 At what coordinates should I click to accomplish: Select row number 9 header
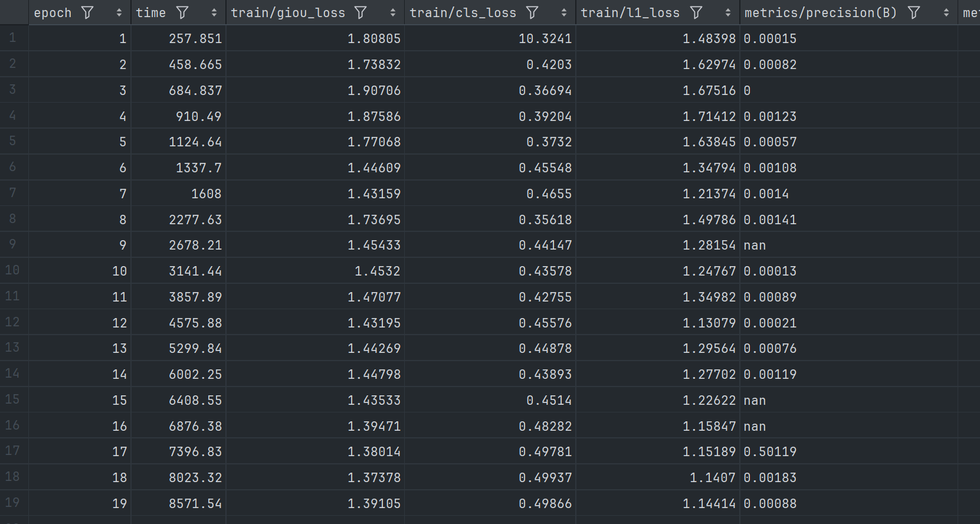pyautogui.click(x=13, y=245)
